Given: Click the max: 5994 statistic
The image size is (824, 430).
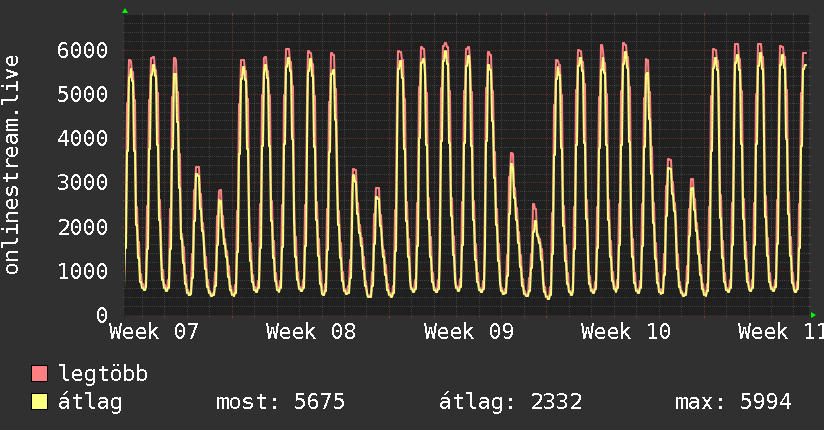Looking at the screenshot, I should pyautogui.click(x=733, y=402).
